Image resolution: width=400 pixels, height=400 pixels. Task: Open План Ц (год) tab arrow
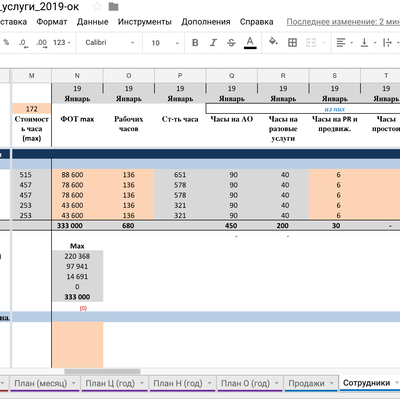tap(142, 383)
